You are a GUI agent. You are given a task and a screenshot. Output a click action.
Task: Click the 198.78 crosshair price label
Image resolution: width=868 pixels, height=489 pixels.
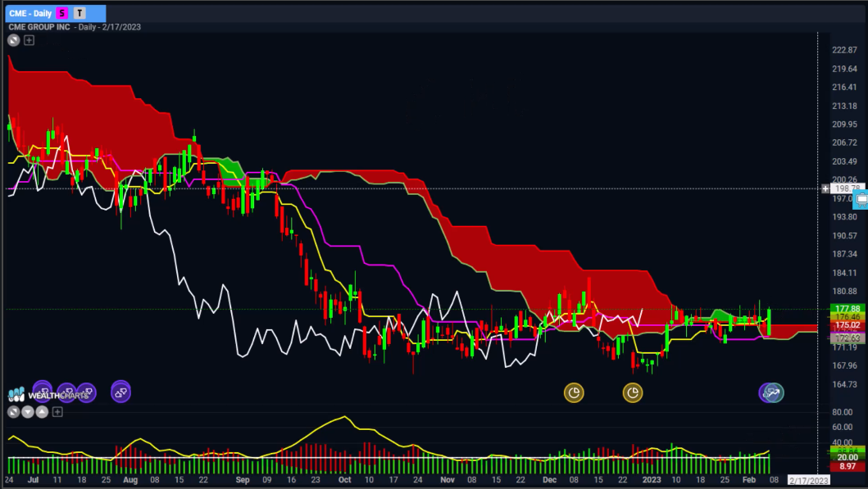click(848, 188)
